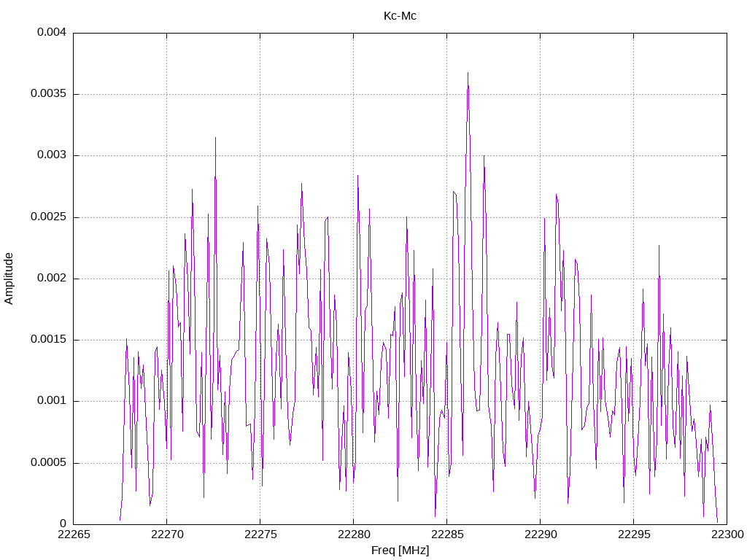This screenshot has width=747, height=560.
Task: Click the 0.0015 y-axis tick label
Action: [49, 340]
